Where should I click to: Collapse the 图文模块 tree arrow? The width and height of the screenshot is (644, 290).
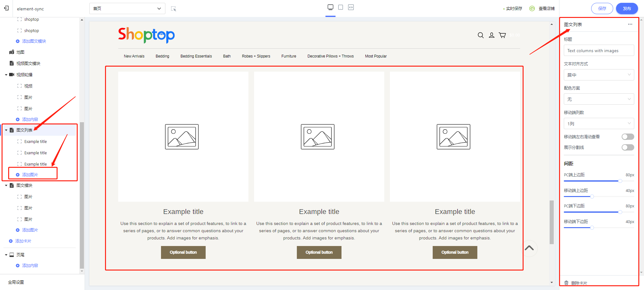click(x=6, y=185)
